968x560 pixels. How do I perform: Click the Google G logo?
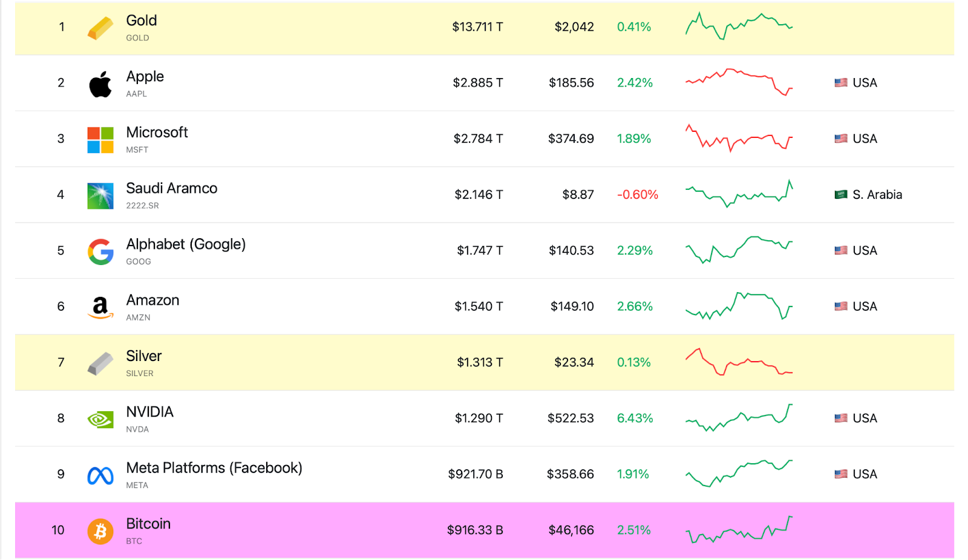100,252
